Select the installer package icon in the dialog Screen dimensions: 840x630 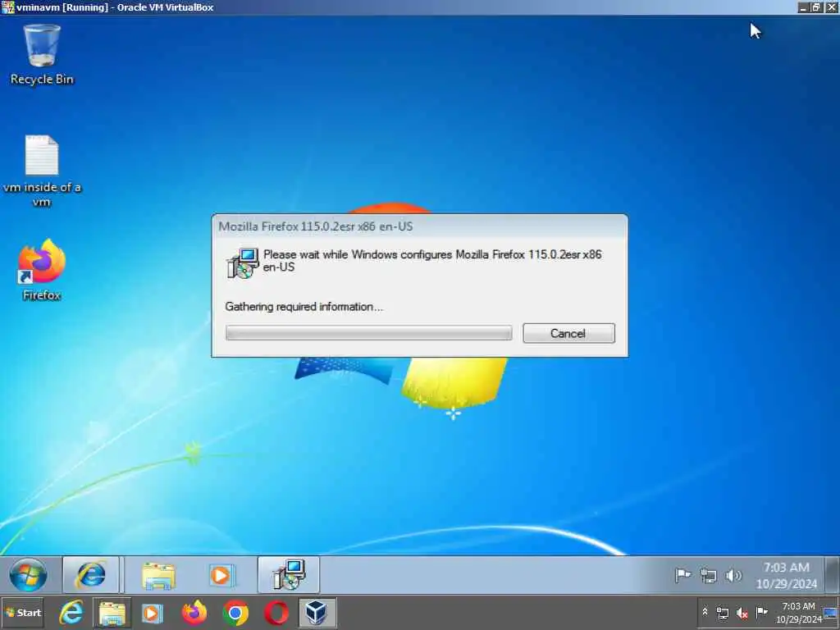pos(243,262)
